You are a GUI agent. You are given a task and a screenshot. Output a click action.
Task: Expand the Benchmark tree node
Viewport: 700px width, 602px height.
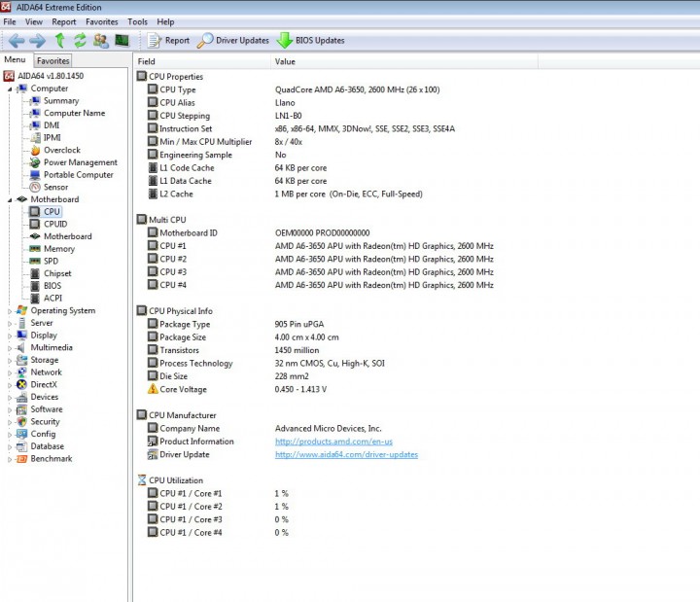pyautogui.click(x=10, y=459)
